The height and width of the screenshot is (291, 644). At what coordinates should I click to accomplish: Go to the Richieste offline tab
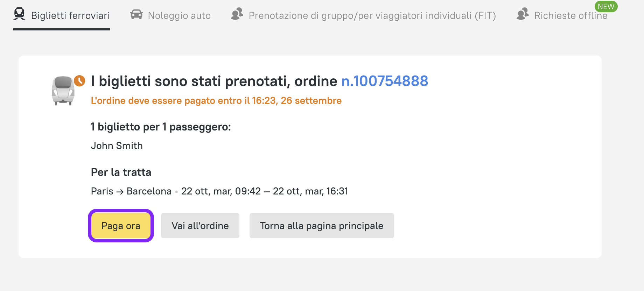click(x=570, y=16)
